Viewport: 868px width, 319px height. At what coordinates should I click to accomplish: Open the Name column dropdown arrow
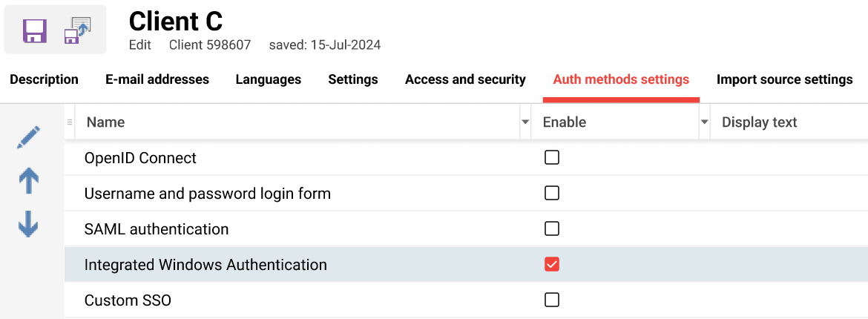click(525, 122)
